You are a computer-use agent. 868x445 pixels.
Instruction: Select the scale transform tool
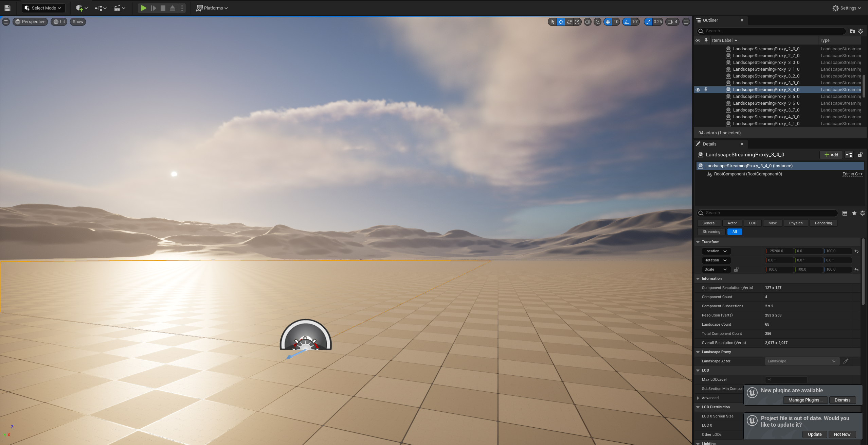pos(577,22)
